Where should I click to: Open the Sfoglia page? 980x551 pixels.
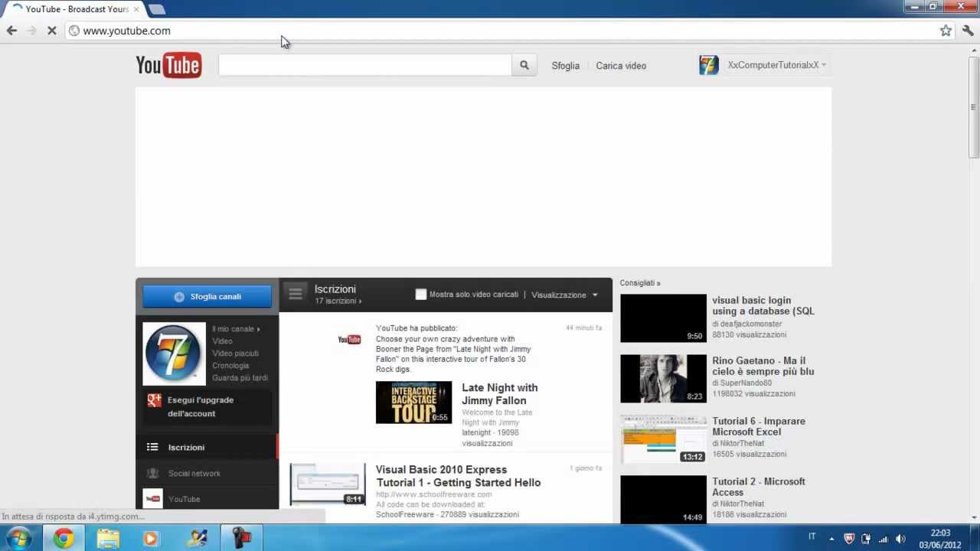pos(565,66)
